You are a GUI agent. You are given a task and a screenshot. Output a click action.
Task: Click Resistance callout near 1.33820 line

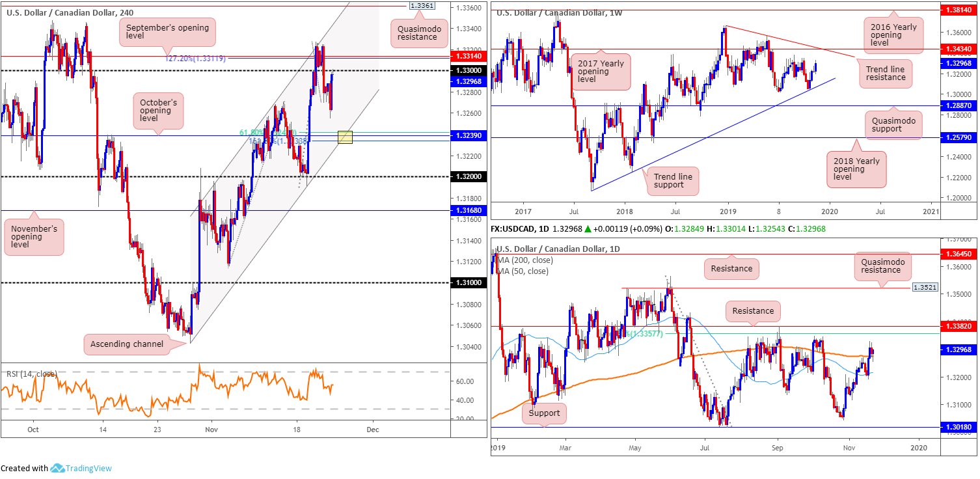pos(754,311)
